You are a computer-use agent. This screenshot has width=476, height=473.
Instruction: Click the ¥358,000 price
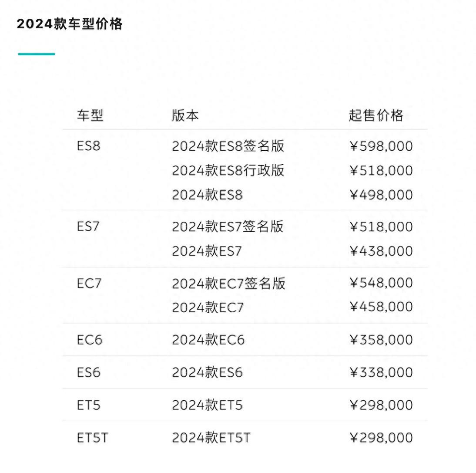pyautogui.click(x=381, y=340)
